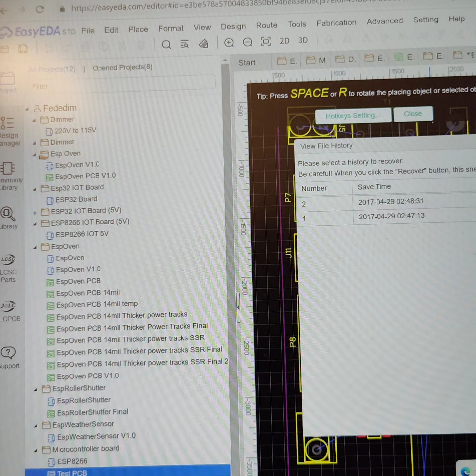
Task: Click the search magnifier toolbar icon
Action: click(x=166, y=44)
